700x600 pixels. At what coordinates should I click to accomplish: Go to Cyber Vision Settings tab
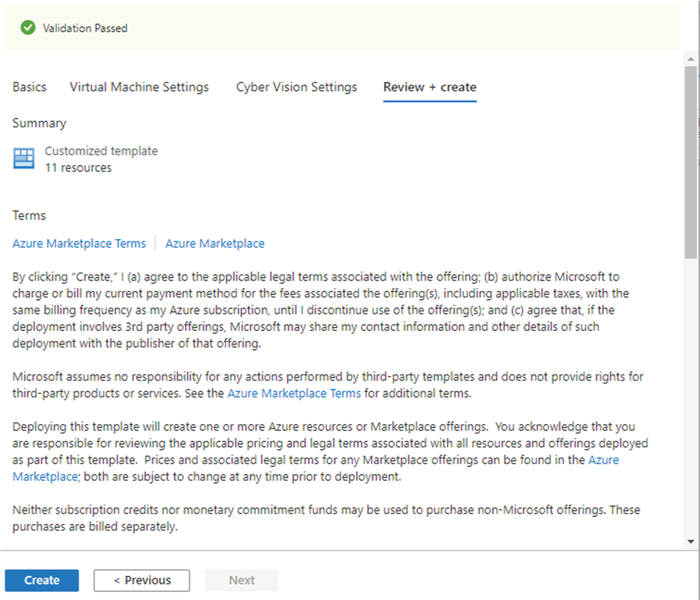click(x=297, y=86)
